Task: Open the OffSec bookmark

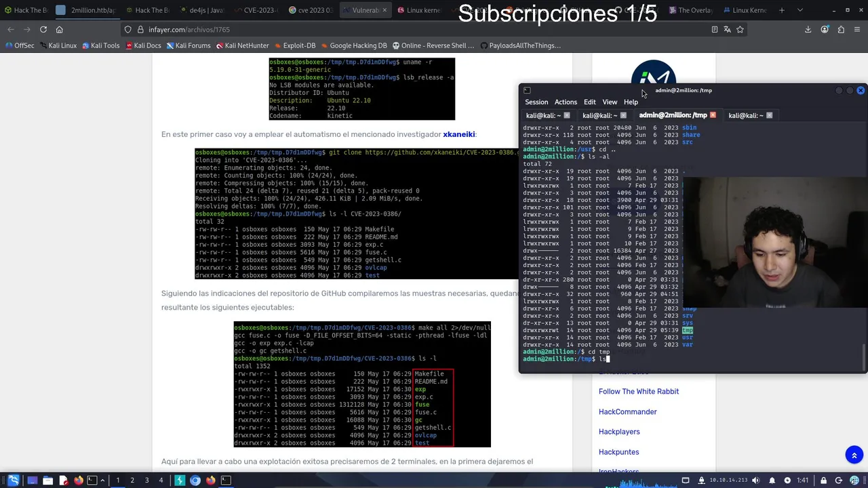Action: pyautogui.click(x=20, y=45)
